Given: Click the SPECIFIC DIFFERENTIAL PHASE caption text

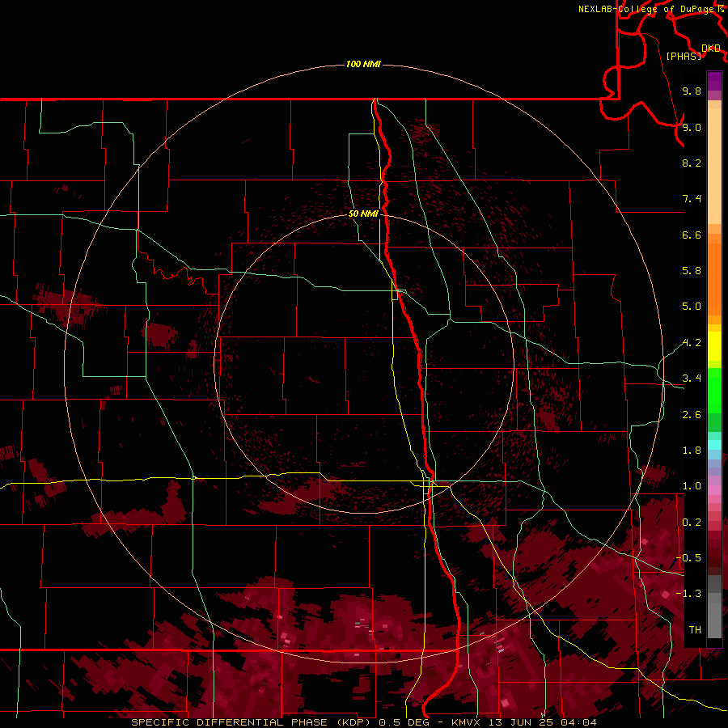Looking at the screenshot, I should [231, 722].
